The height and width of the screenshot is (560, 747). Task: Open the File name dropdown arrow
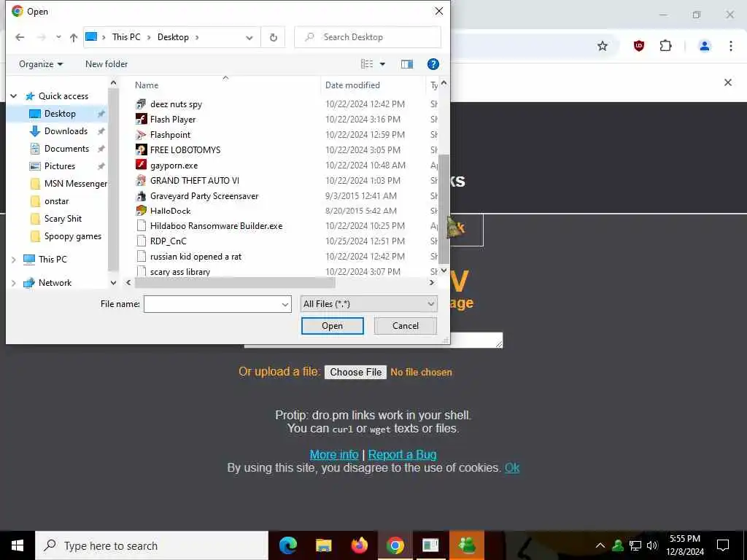[x=285, y=304]
